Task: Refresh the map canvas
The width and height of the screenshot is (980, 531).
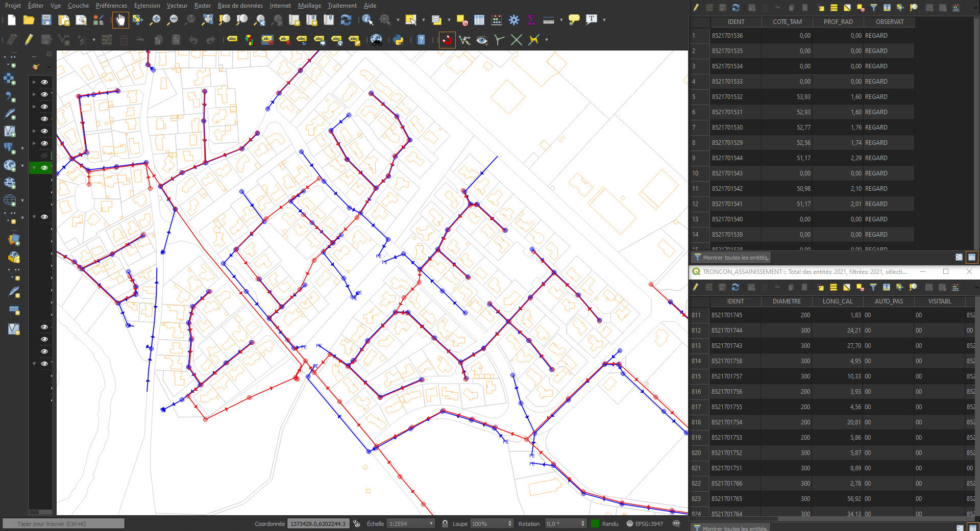Action: tap(346, 20)
